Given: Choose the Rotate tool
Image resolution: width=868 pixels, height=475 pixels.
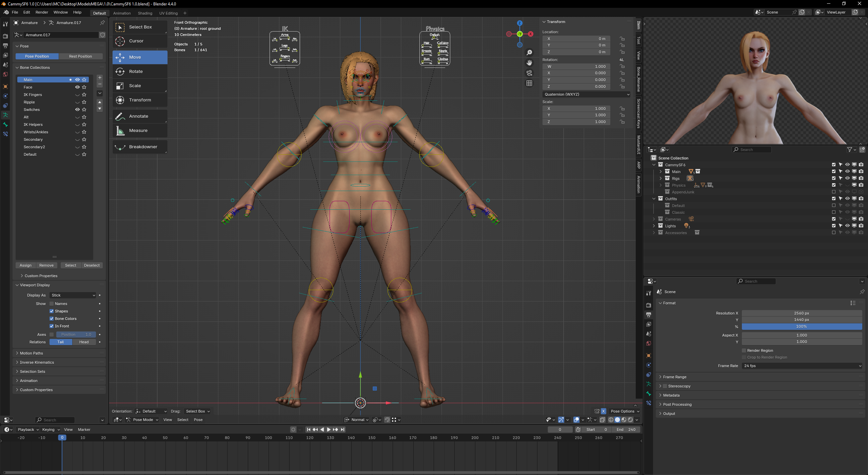Looking at the screenshot, I should [x=140, y=72].
